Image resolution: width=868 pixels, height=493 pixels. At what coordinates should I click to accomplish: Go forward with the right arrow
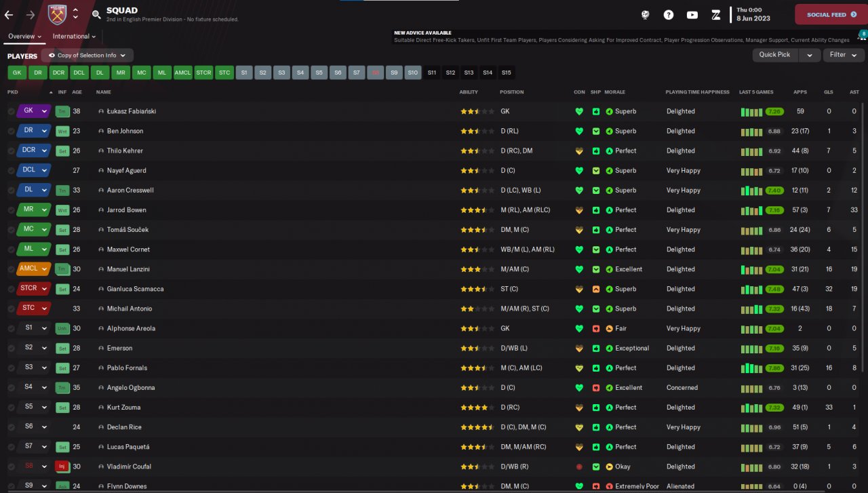tap(30, 14)
